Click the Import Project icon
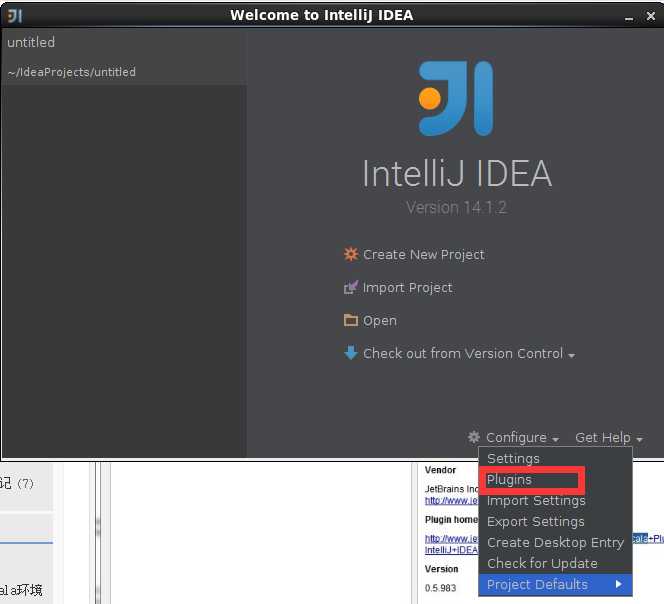Image resolution: width=664 pixels, height=604 pixels. point(351,287)
